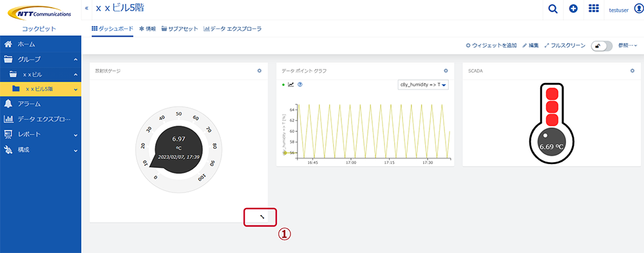Click gauge timestamp 2023/02/07, 17:39
644x253 pixels.
tap(178, 157)
